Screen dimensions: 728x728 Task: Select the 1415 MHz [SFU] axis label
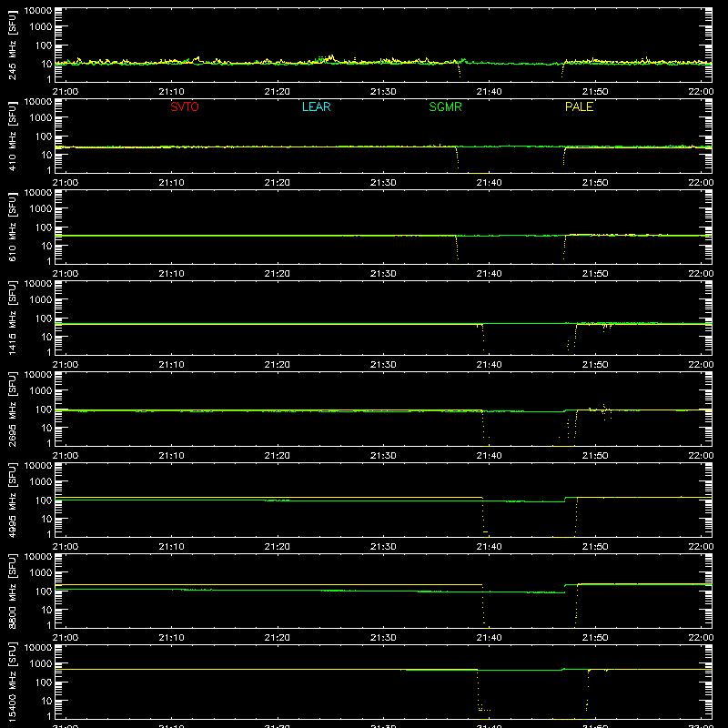12,318
